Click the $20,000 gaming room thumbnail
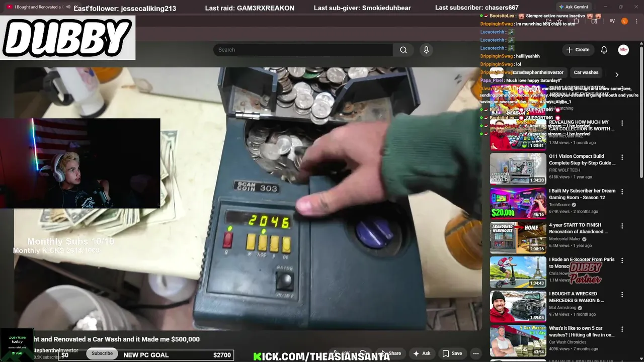Image resolution: width=644 pixels, height=362 pixels. click(518, 203)
